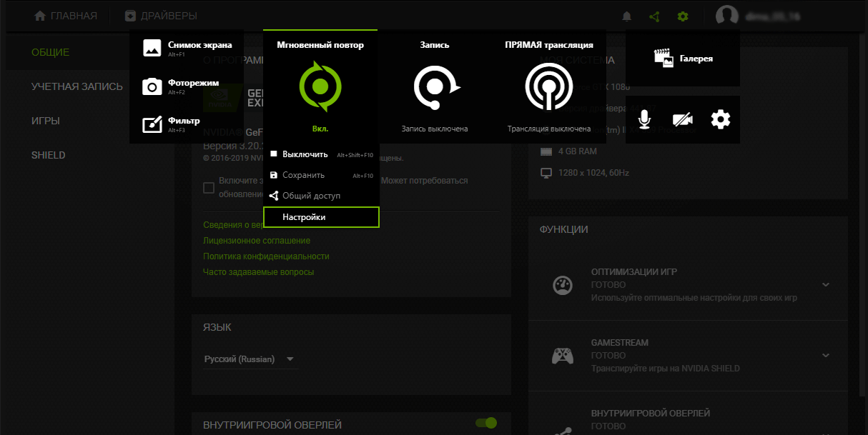The height and width of the screenshot is (435, 868).
Task: Select Общий доступ in Instant Replay menu
Action: click(x=321, y=196)
